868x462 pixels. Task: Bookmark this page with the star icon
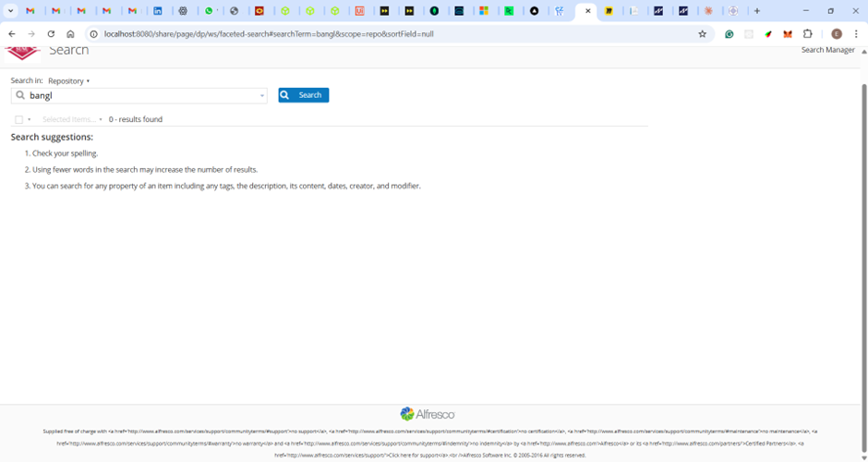702,34
